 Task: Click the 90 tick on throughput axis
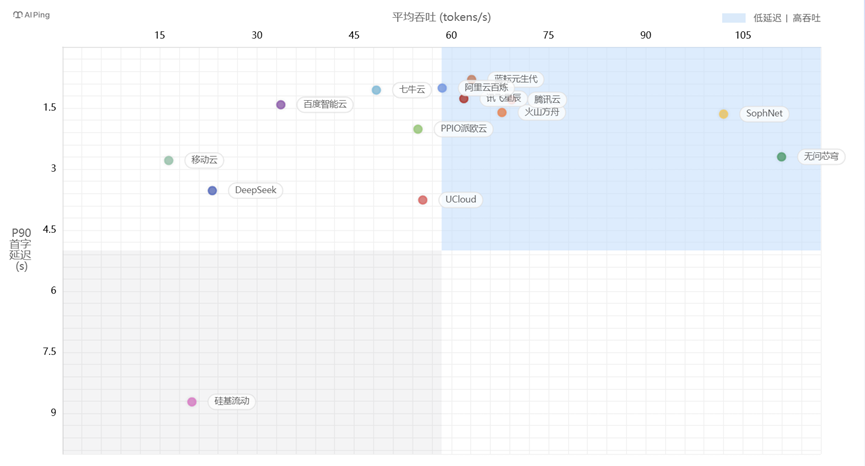coord(645,35)
